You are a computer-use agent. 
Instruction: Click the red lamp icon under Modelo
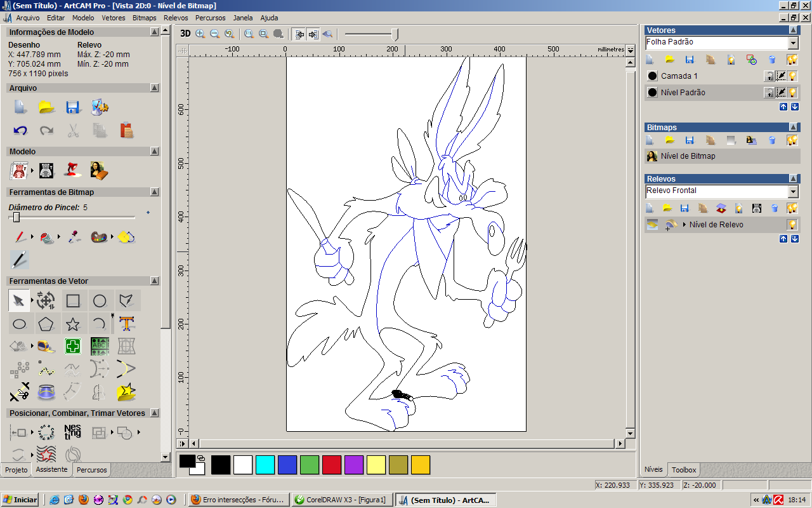click(x=73, y=170)
